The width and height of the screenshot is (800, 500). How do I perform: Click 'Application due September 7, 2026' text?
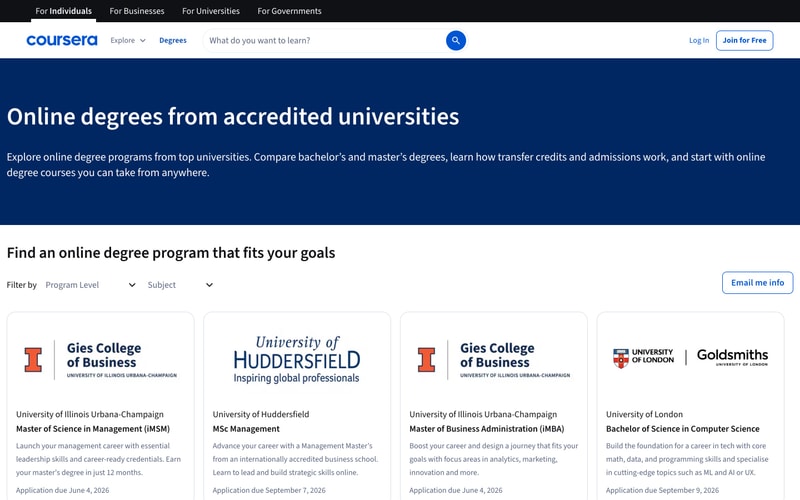tap(269, 490)
